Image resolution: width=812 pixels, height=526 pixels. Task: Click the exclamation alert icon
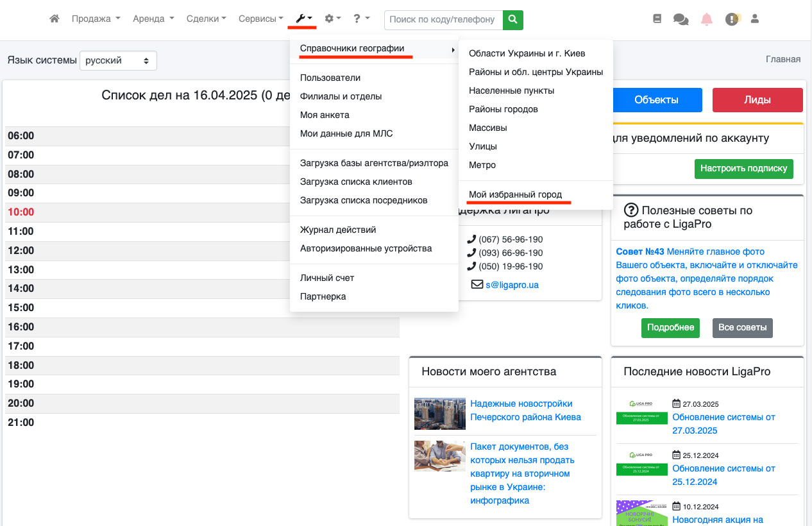pos(732,19)
